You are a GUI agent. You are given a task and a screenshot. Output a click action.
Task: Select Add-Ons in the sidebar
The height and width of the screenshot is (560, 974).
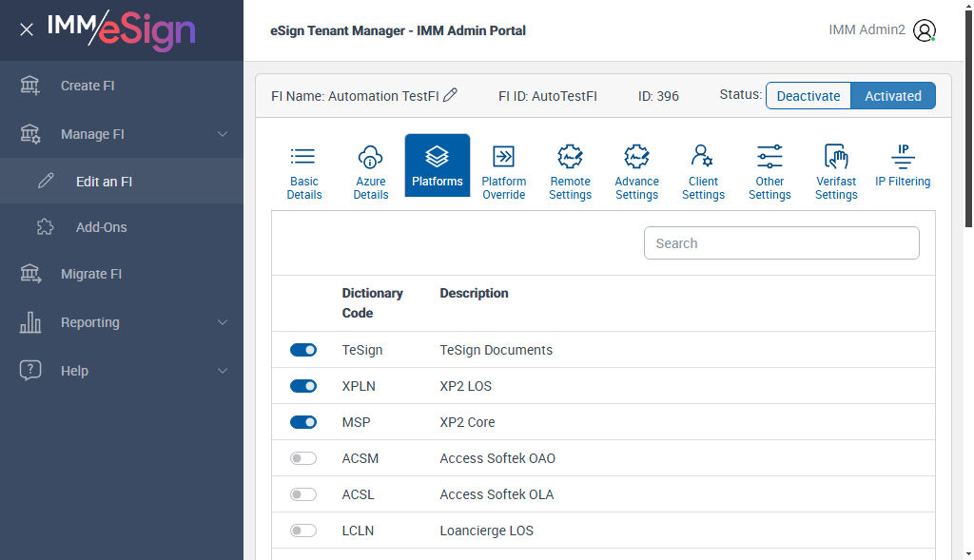[101, 227]
